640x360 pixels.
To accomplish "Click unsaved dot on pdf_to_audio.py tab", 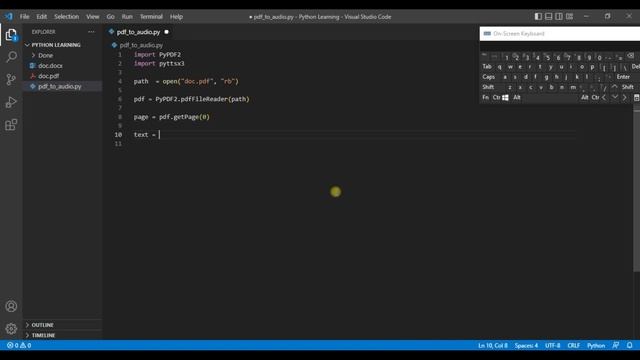I will click(166, 32).
